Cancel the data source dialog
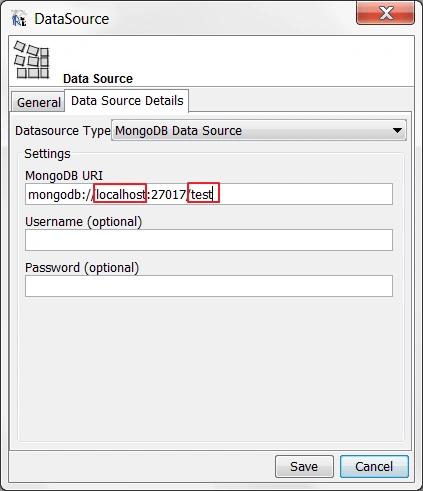 [374, 466]
